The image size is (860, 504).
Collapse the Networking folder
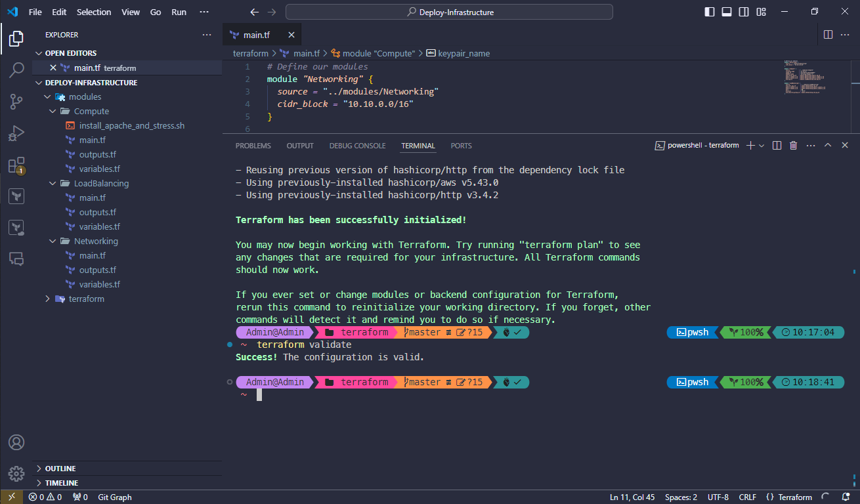pyautogui.click(x=127, y=241)
